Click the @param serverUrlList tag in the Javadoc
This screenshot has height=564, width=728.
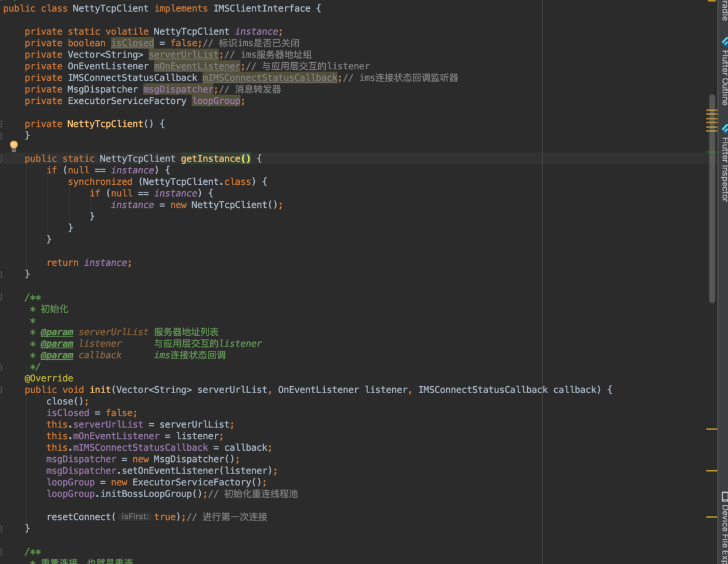click(57, 332)
